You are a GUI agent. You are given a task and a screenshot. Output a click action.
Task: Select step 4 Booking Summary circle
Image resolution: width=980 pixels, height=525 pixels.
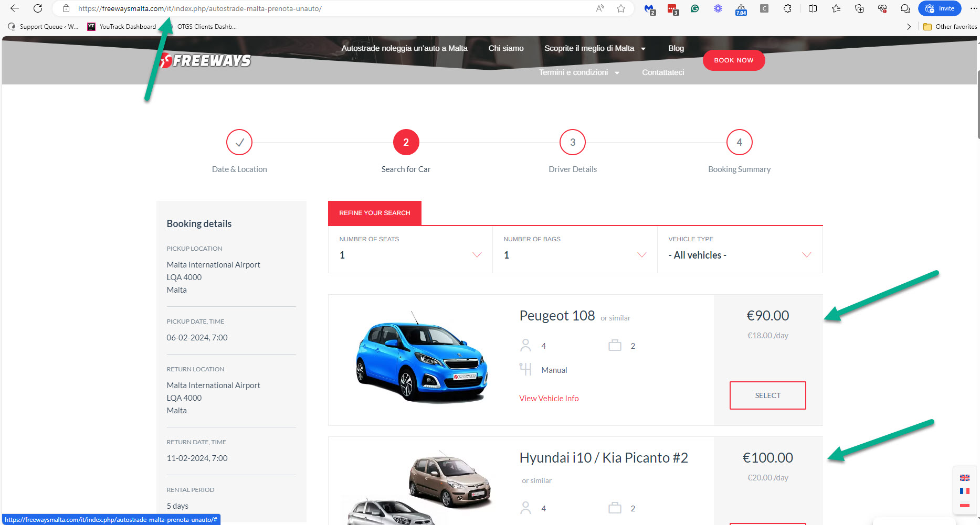tap(739, 142)
